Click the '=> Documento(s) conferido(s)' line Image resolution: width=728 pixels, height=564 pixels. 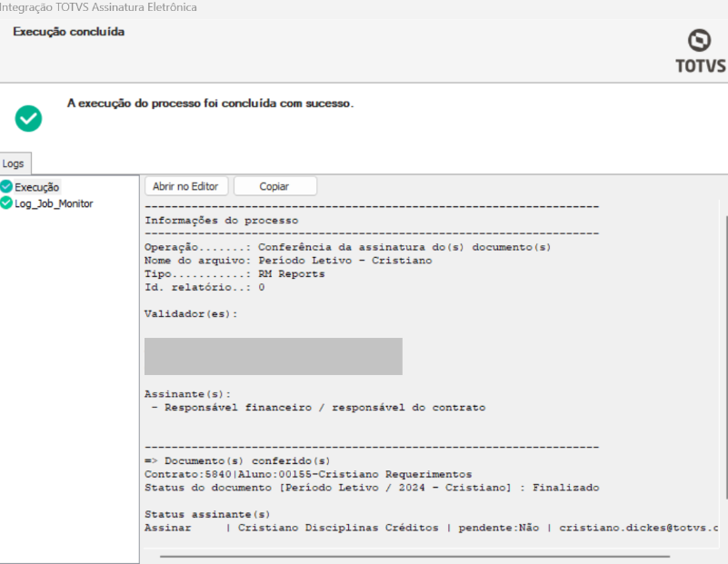pyautogui.click(x=238, y=461)
